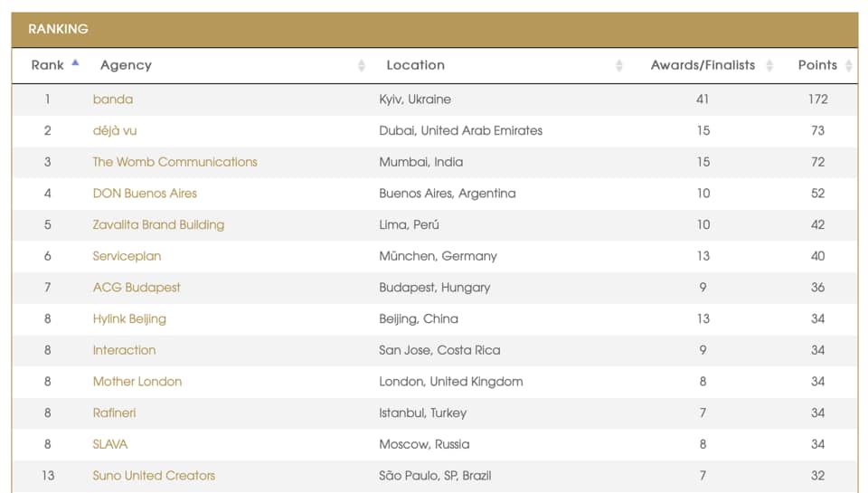Image resolution: width=868 pixels, height=493 pixels.
Task: Click the Hylink Beijing link
Action: coord(129,318)
